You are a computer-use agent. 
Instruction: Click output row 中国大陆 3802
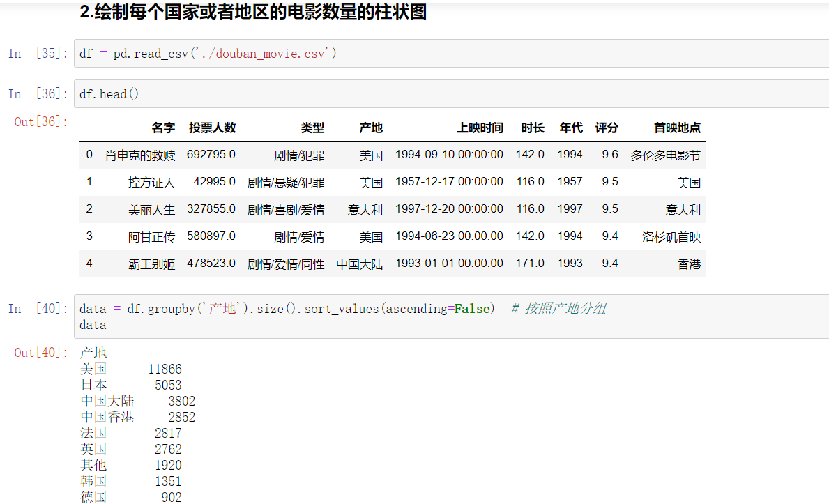click(x=137, y=401)
